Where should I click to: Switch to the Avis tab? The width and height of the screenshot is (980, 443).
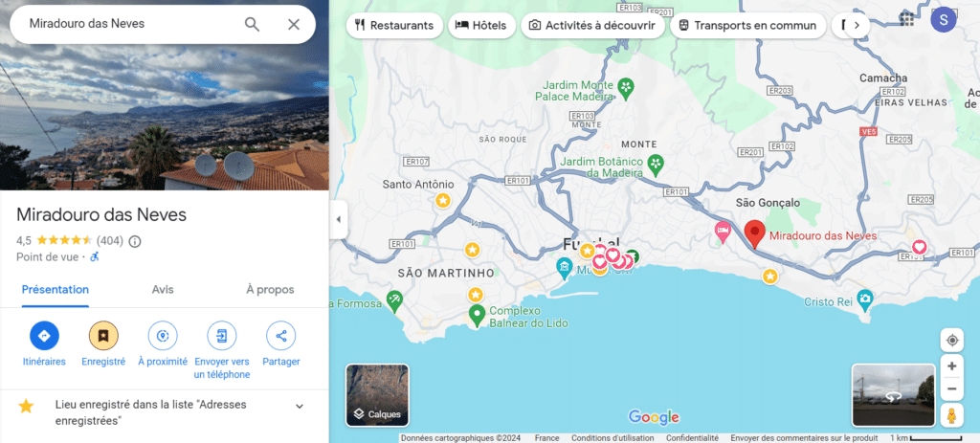pyautogui.click(x=163, y=289)
